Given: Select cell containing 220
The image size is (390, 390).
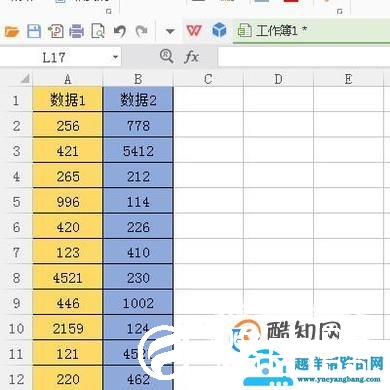Looking at the screenshot, I should point(68,379).
